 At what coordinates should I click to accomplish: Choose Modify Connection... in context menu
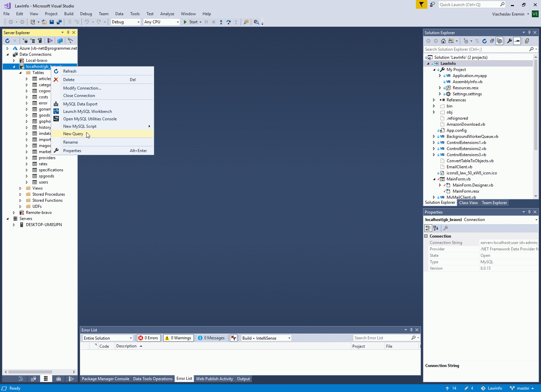click(102, 88)
